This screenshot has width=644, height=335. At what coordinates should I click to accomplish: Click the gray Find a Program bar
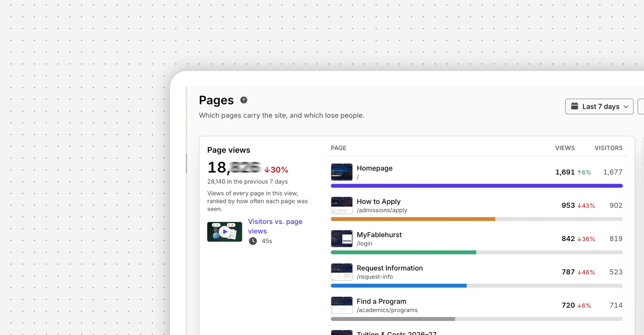[393, 319]
